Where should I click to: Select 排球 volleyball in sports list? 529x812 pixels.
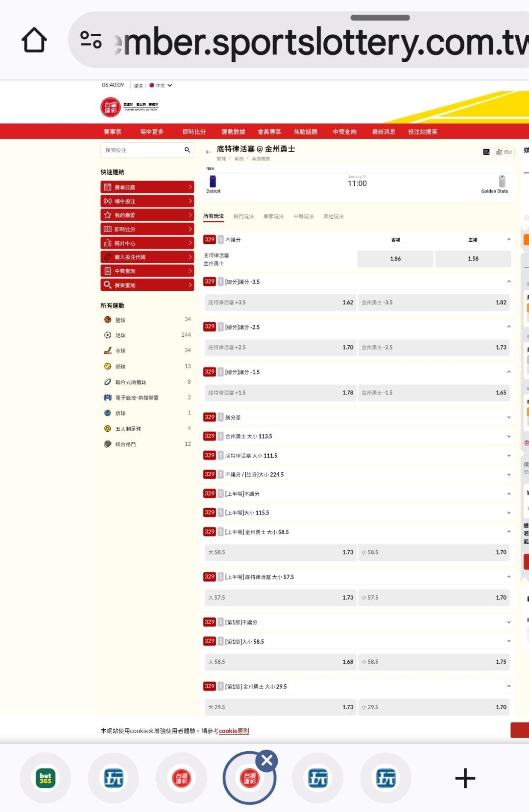147,413
